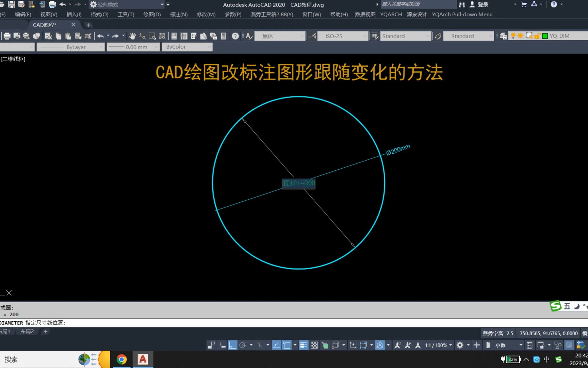The width and height of the screenshot is (588, 368).
Task: Click the Dimension Style icon before ISO-25
Action: click(x=312, y=36)
